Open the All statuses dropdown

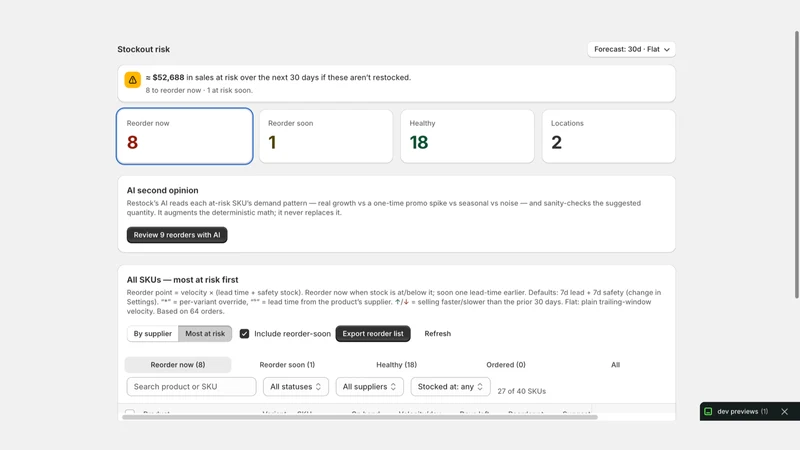(296, 387)
